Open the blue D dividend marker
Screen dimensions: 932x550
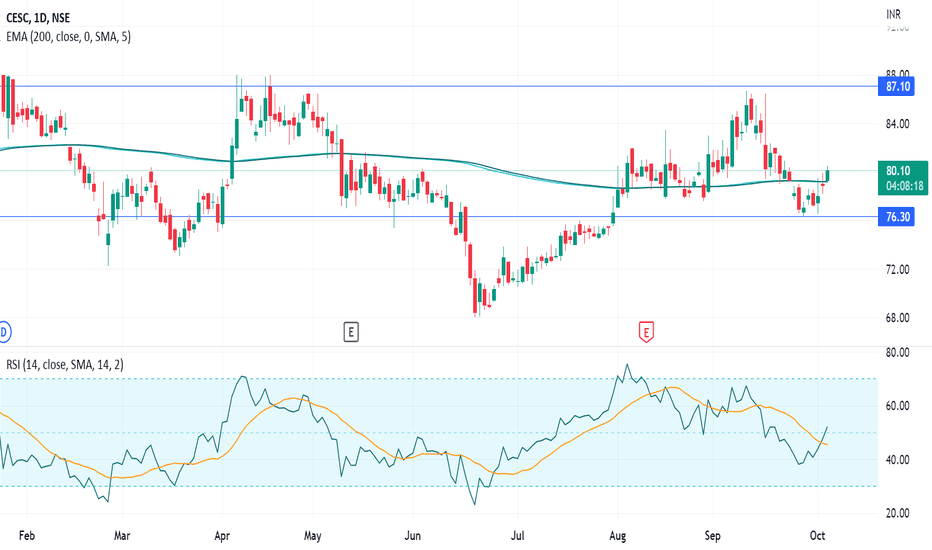click(x=4, y=332)
